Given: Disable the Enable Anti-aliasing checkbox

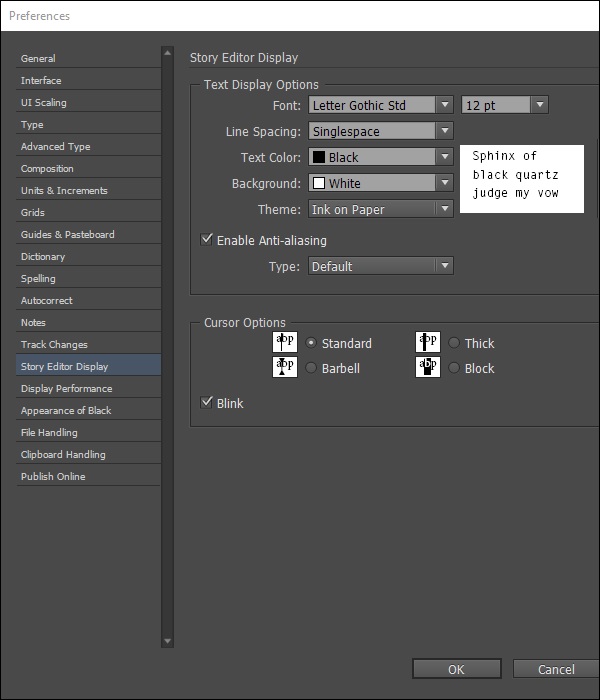Looking at the screenshot, I should click(207, 240).
